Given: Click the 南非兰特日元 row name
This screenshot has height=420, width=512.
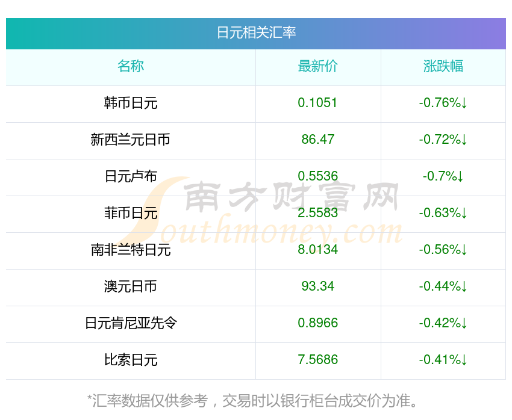Looking at the screenshot, I should (131, 250).
